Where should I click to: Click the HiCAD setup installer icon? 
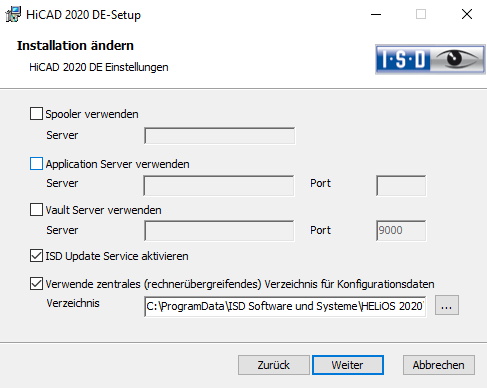pos(13,14)
